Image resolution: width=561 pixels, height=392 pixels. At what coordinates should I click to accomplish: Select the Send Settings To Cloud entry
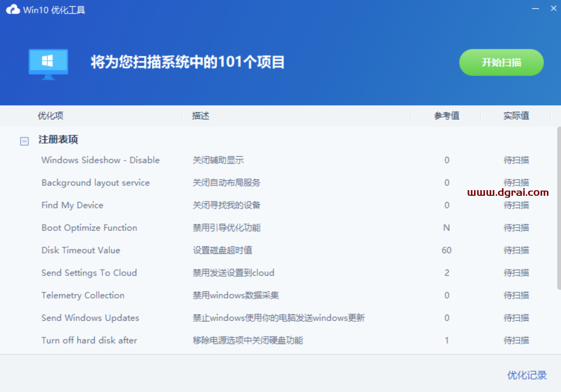click(x=89, y=273)
